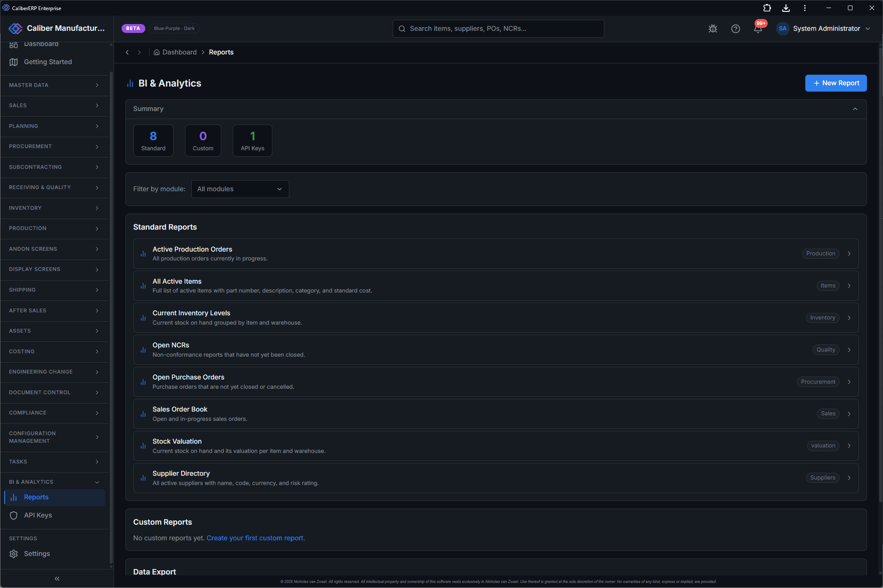Click the Caliber logo icon in sidebar
The height and width of the screenshot is (588, 883).
(15, 28)
